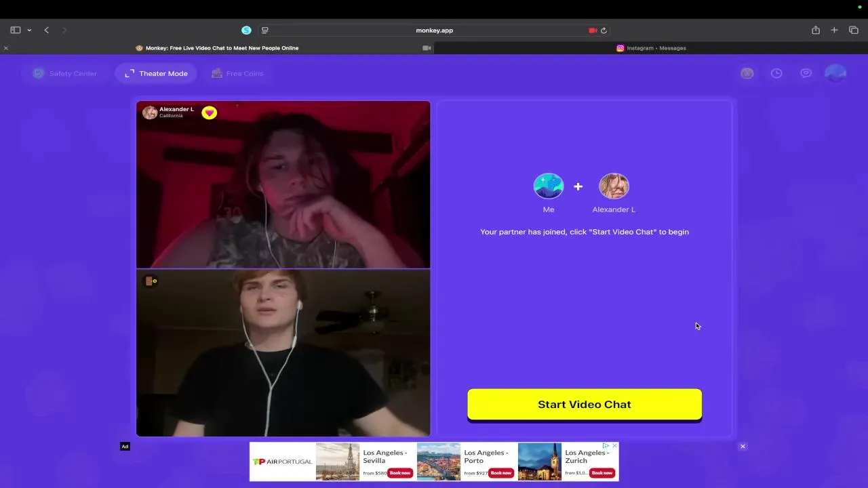Click the blue S extension icon
This screenshot has height=488, width=868.
click(x=246, y=30)
